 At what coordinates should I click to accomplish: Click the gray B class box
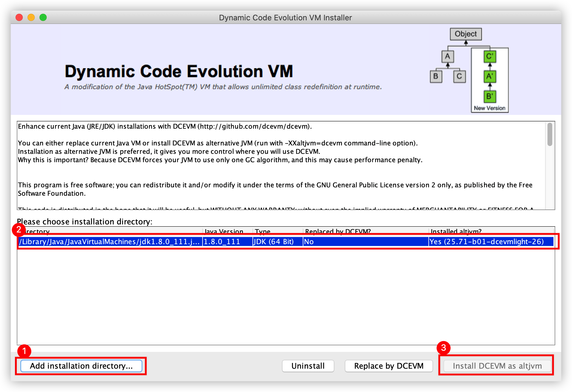coord(436,77)
